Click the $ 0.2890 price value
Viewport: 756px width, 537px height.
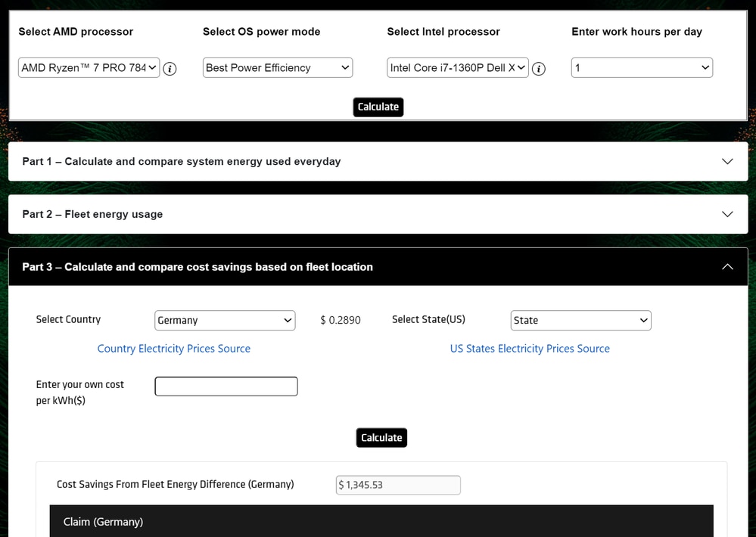click(x=341, y=320)
